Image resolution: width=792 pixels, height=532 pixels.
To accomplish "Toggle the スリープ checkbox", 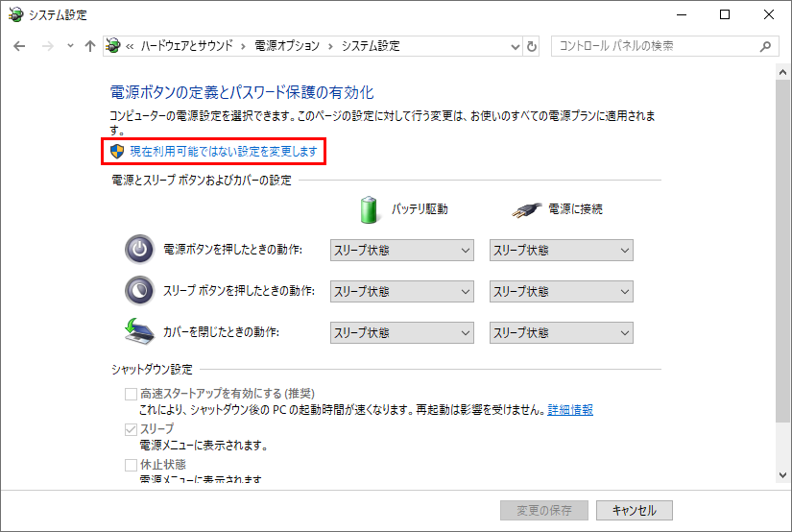I will tap(131, 429).
